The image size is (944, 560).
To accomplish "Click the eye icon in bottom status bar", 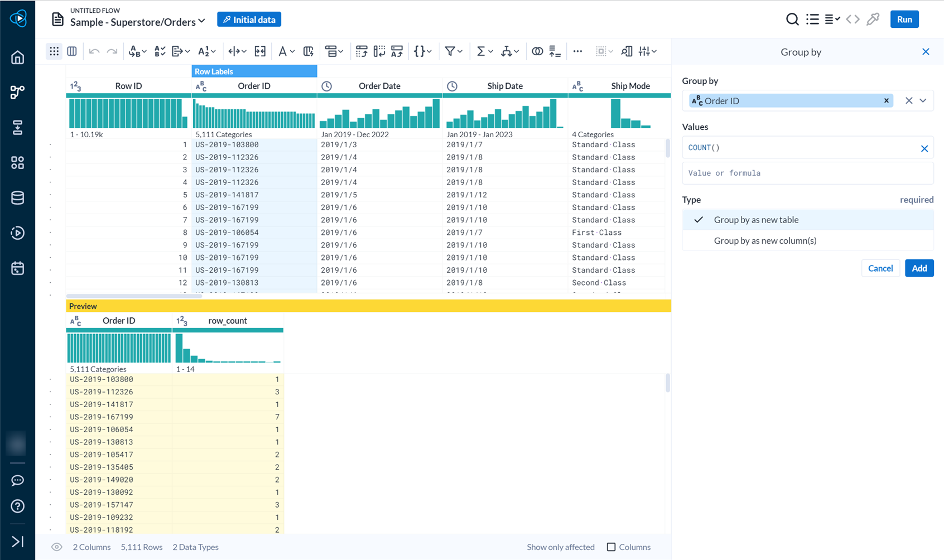I will (x=56, y=547).
